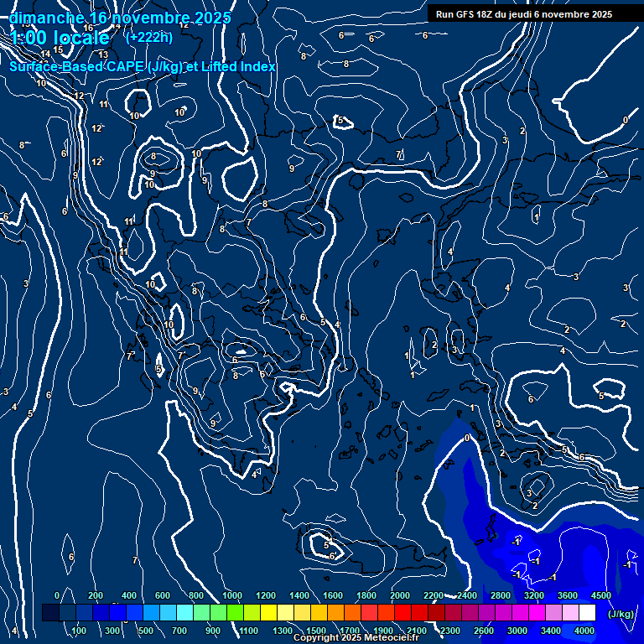Pick the bright yellow swatch near legend value 1200

pos(268,612)
